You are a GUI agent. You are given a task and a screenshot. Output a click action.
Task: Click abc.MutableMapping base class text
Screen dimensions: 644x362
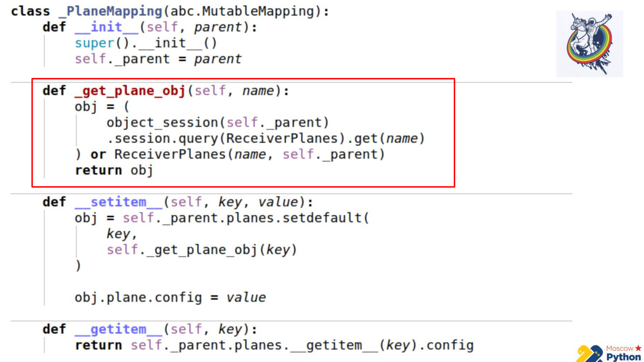pyautogui.click(x=242, y=12)
